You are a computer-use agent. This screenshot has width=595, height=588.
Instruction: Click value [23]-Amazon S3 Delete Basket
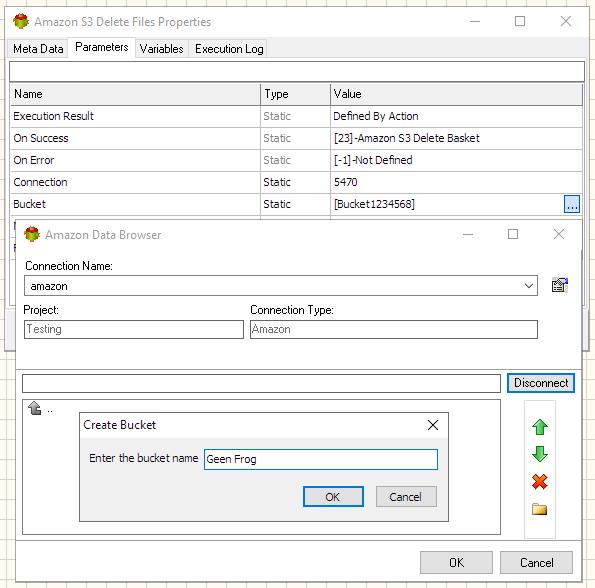coord(406,138)
